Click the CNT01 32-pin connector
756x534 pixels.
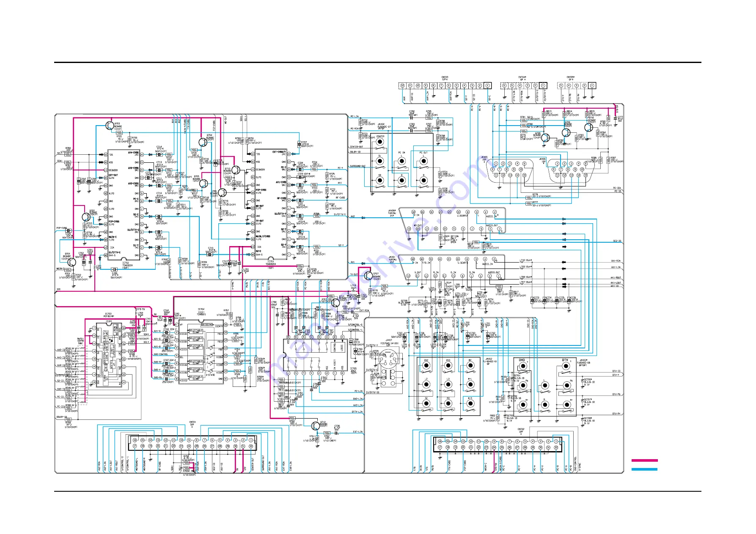coord(192,443)
